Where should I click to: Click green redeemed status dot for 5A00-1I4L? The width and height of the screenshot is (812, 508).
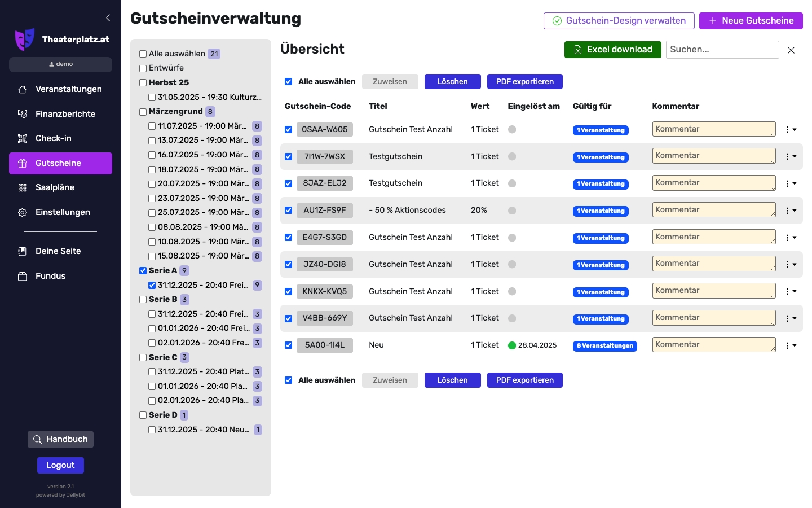tap(512, 345)
